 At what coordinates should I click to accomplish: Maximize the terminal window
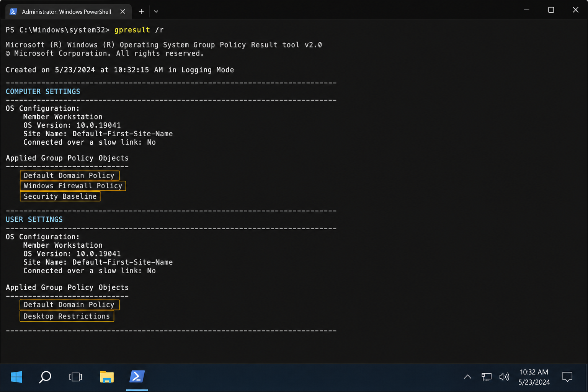pyautogui.click(x=551, y=10)
